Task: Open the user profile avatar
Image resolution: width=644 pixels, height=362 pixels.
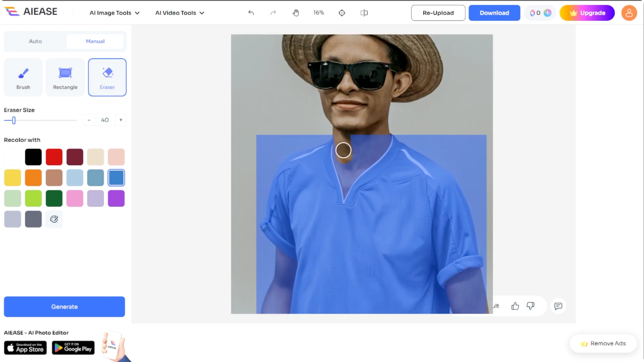Action: 629,13
